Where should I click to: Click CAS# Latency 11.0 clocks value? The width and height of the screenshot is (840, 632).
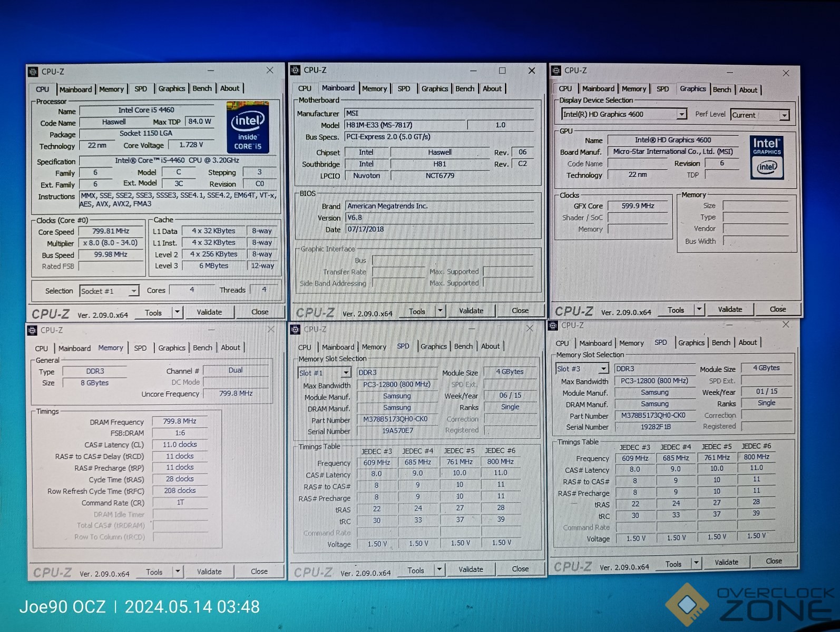pos(179,445)
